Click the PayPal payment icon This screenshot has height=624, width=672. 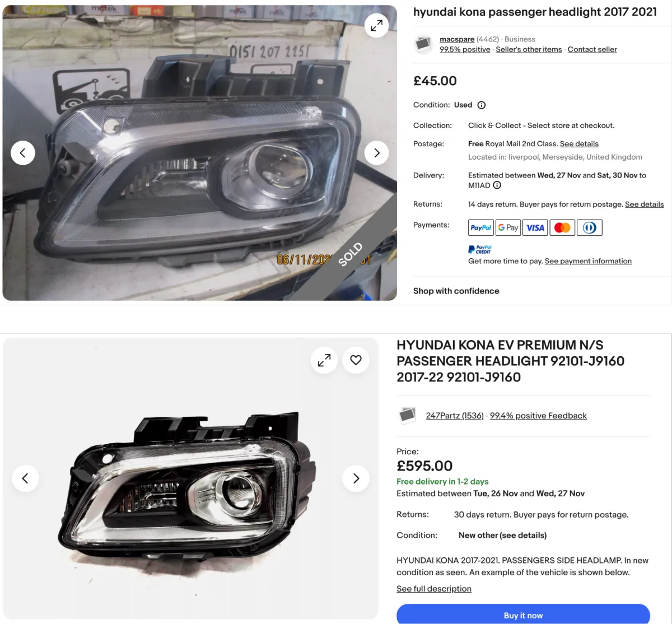point(481,227)
